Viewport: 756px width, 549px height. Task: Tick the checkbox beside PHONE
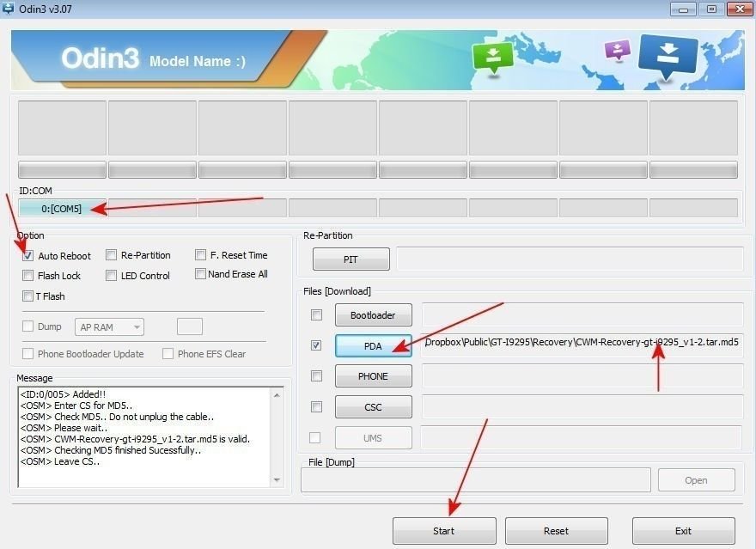pyautogui.click(x=316, y=375)
